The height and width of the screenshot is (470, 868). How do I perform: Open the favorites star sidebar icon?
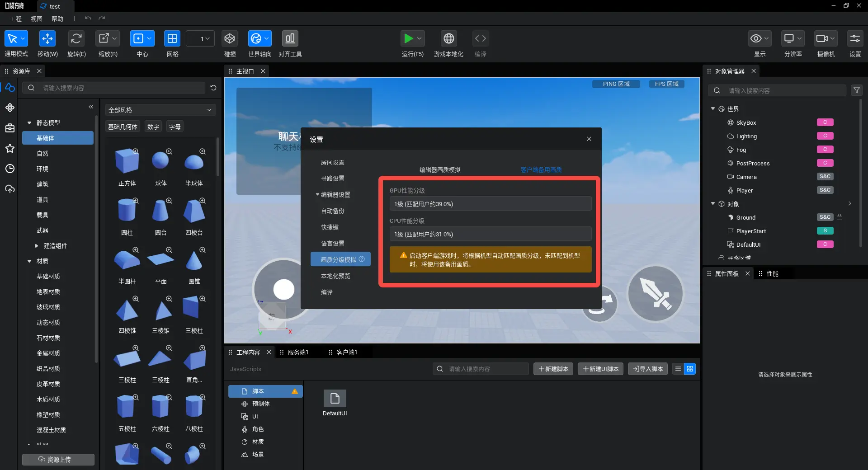10,148
